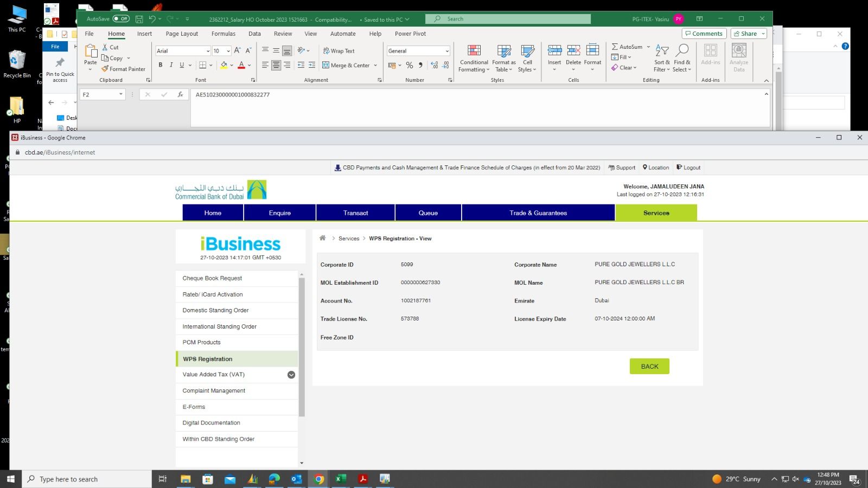Click the Paste clipboard icon
Image resolution: width=868 pixels, height=488 pixels.
(91, 52)
